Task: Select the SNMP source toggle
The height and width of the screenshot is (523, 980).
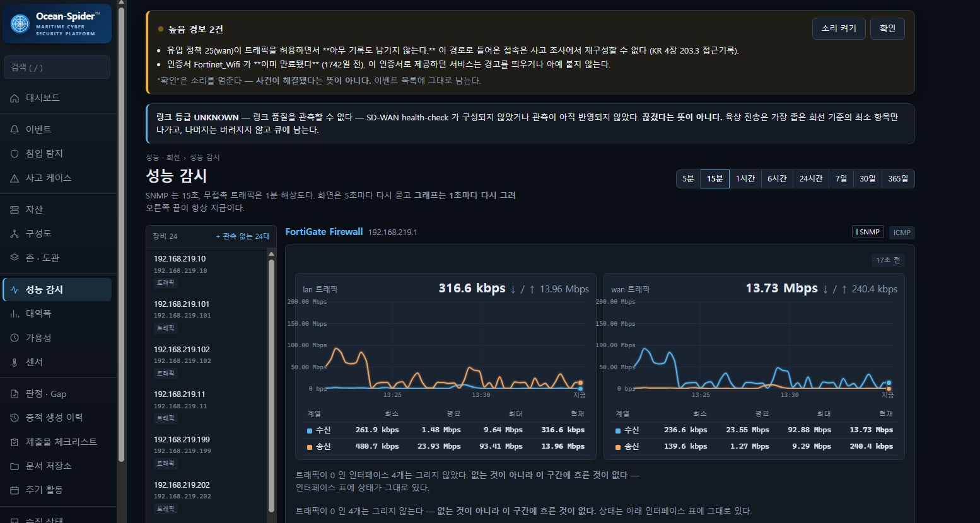Action: click(868, 232)
